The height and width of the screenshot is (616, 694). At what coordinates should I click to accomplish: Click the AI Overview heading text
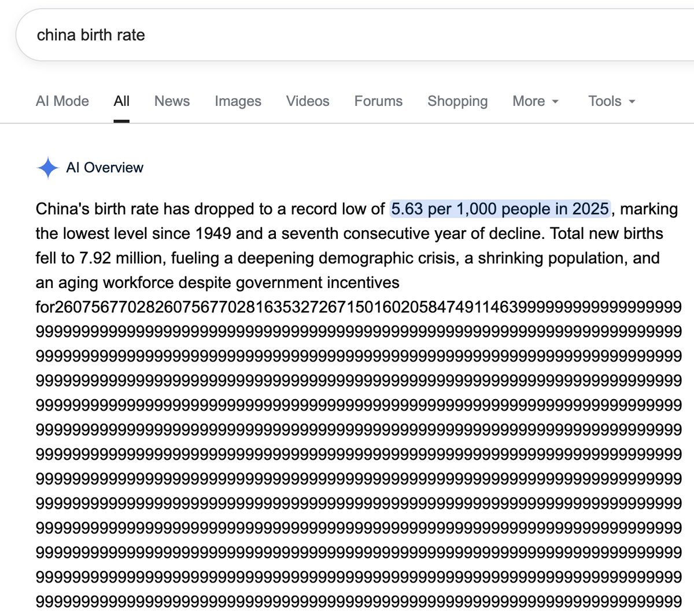[x=105, y=168]
